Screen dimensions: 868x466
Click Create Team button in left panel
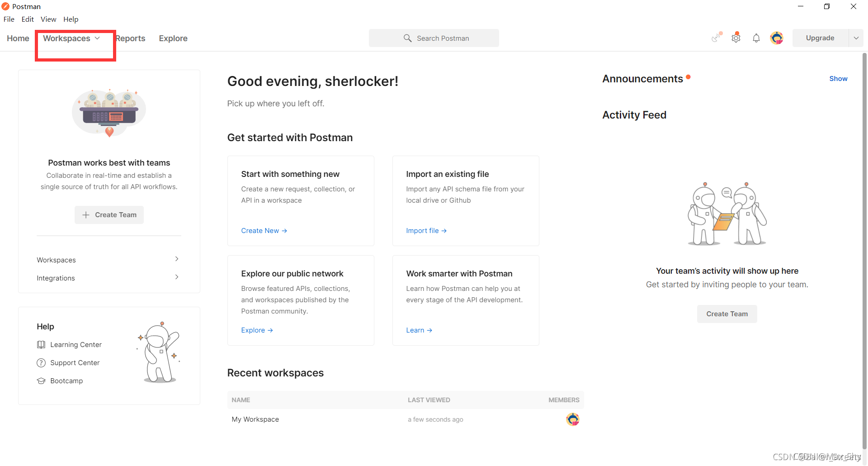click(x=109, y=215)
